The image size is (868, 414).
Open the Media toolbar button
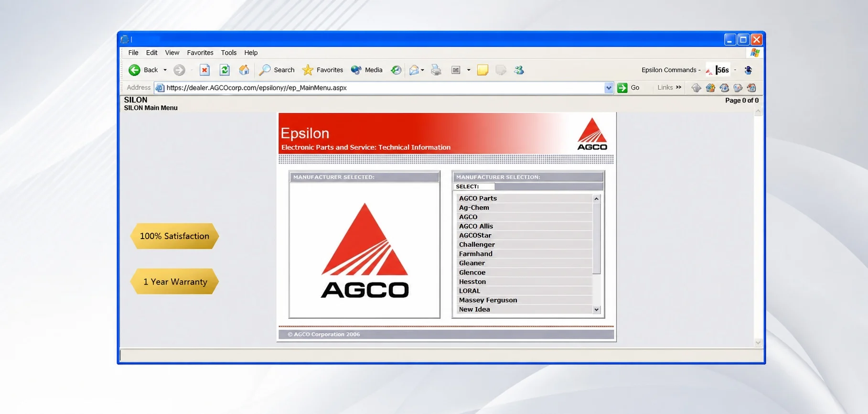[x=366, y=70]
